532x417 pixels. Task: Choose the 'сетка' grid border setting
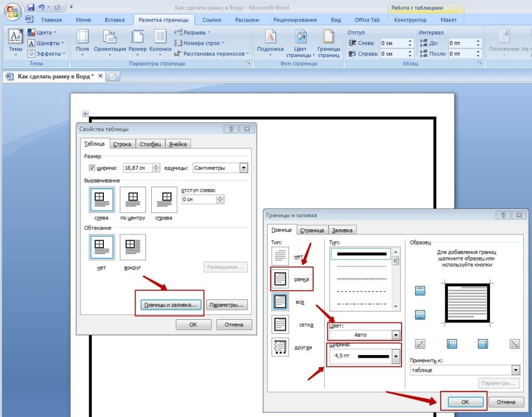[x=281, y=324]
